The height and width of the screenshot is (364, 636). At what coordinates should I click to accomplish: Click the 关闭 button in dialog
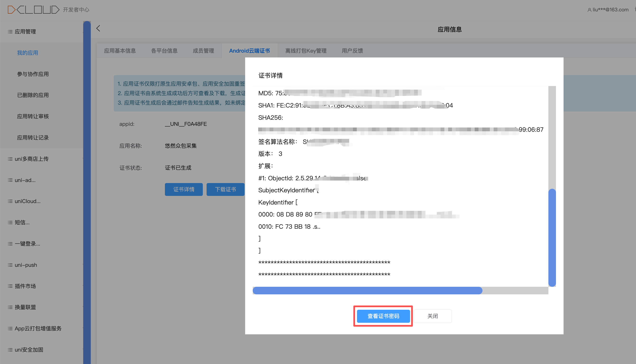tap(432, 316)
